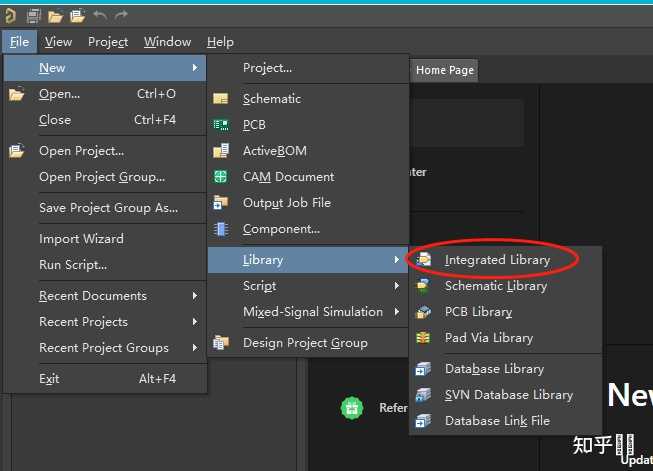
Task: Expand the Script submenu arrow
Action: tap(396, 286)
